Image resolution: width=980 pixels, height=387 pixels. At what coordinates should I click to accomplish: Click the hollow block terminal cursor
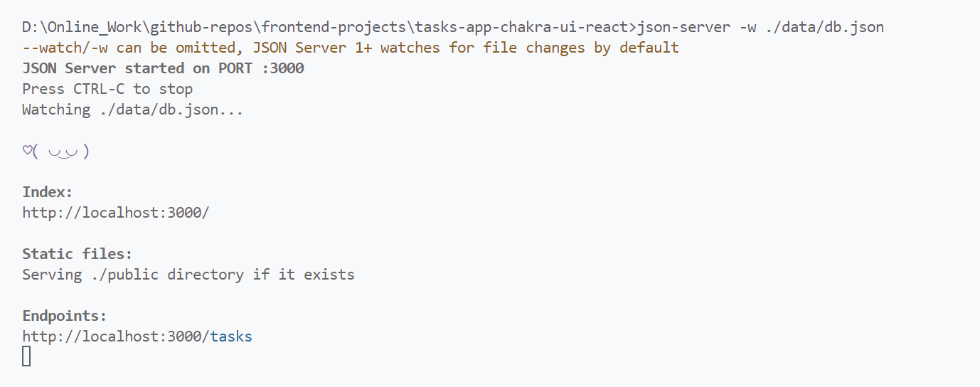(26, 356)
